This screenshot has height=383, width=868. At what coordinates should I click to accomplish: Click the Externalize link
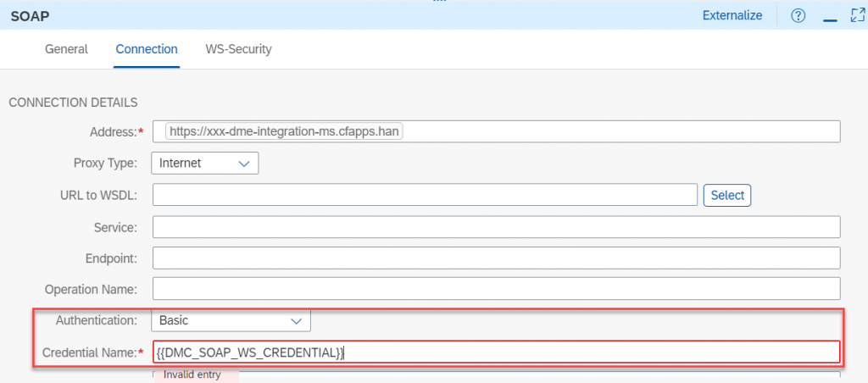point(732,15)
